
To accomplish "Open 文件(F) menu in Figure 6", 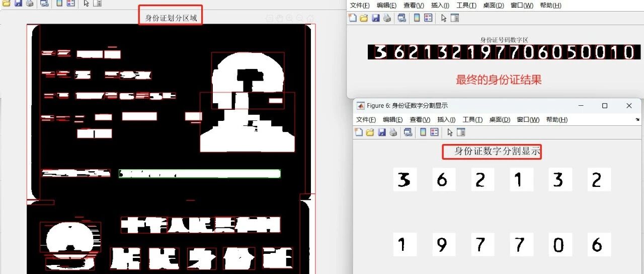I will pyautogui.click(x=366, y=120).
